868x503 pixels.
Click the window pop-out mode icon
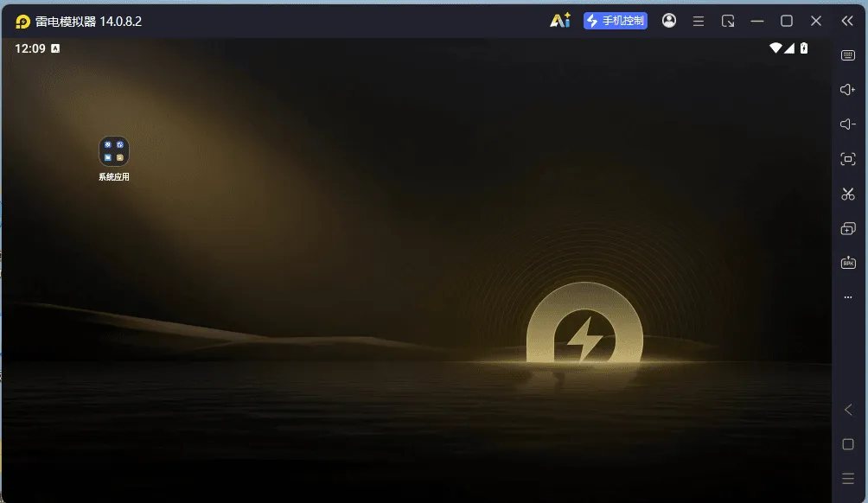point(728,21)
